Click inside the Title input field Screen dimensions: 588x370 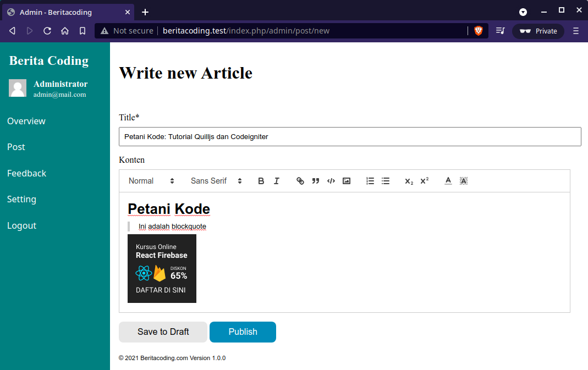(350, 136)
